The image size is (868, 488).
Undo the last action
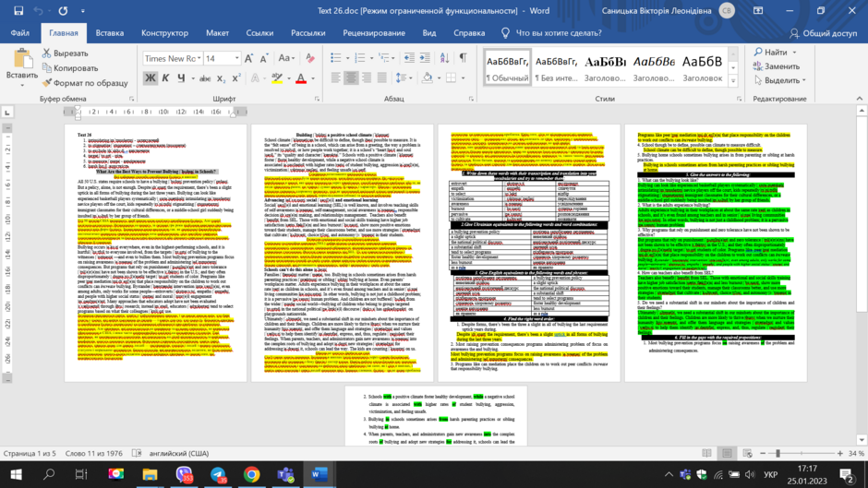point(38,10)
